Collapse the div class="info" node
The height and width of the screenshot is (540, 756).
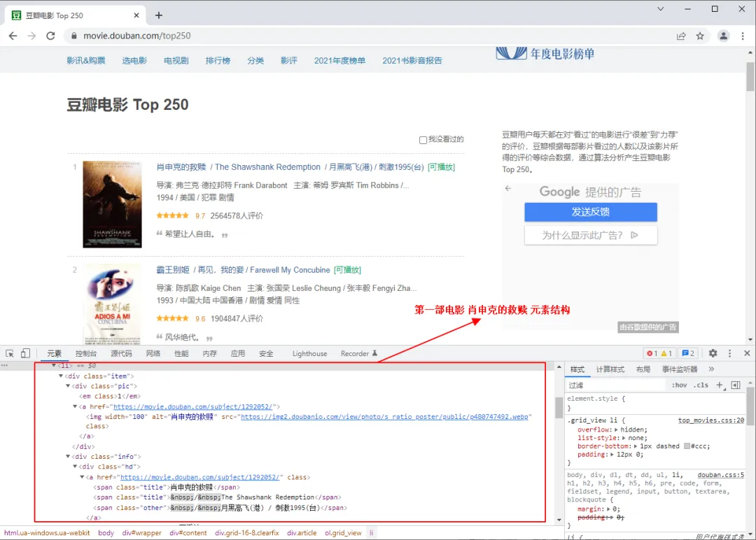click(68, 456)
